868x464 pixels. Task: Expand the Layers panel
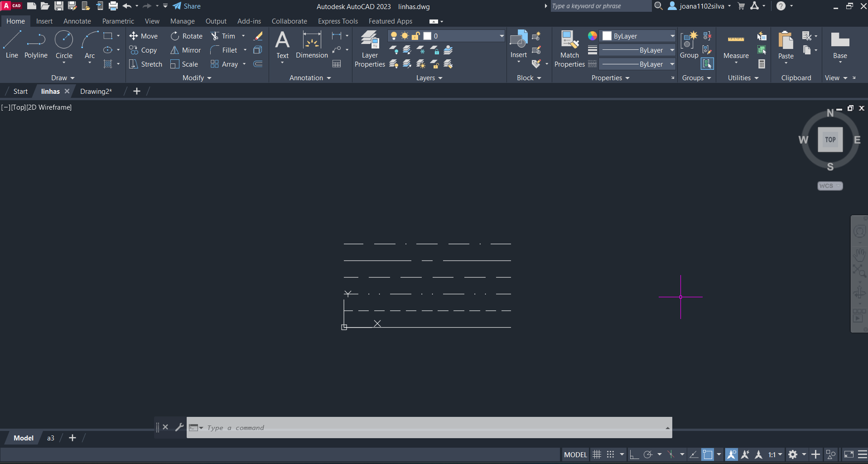coord(429,78)
